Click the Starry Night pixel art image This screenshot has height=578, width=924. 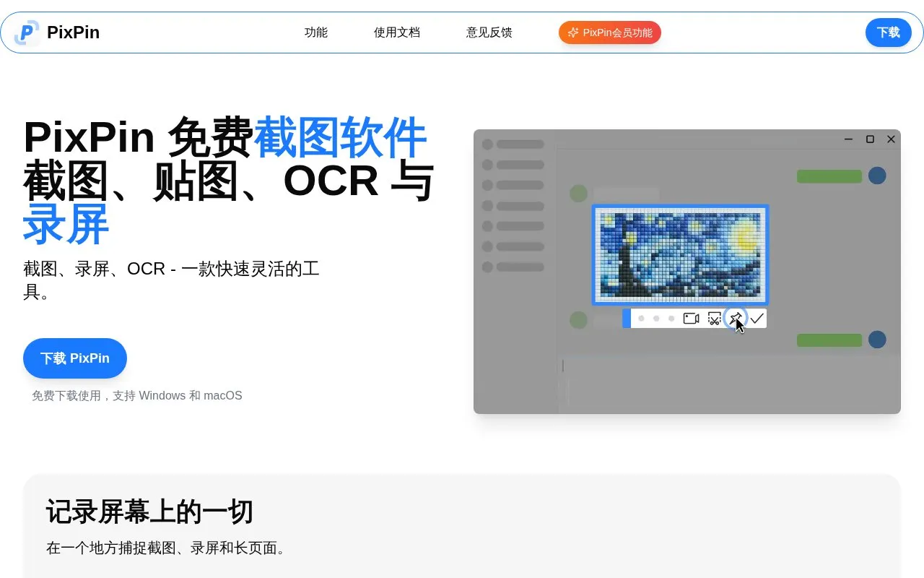coord(681,254)
